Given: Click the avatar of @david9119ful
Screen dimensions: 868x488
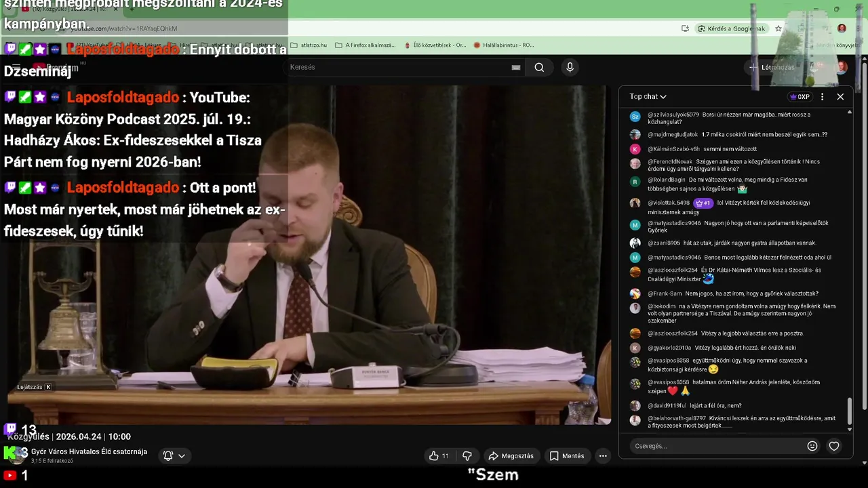Looking at the screenshot, I should 635,406.
